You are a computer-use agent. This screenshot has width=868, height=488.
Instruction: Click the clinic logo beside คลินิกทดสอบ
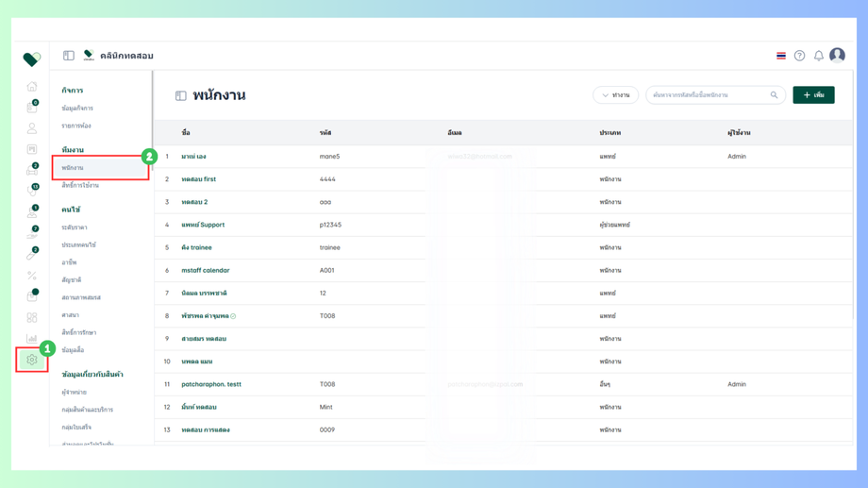click(89, 55)
